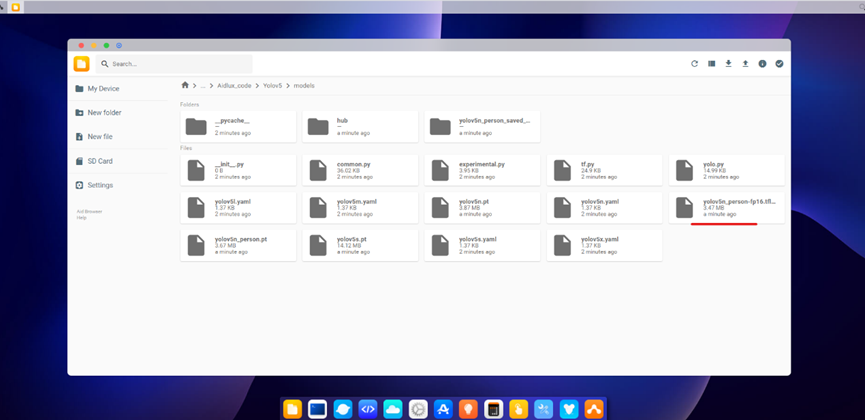Open the gear system settings dock icon
This screenshot has width=865, height=420.
pos(418,409)
